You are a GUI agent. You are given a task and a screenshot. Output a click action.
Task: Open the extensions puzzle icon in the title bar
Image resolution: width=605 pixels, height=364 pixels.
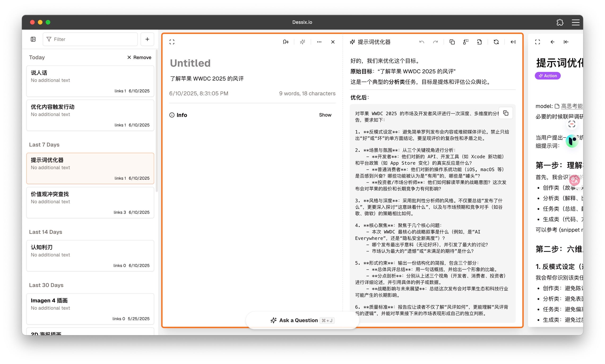coord(560,22)
